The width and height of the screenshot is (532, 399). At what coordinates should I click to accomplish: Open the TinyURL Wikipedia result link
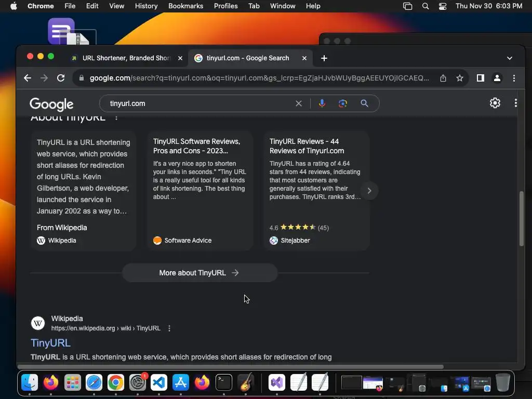(x=50, y=343)
